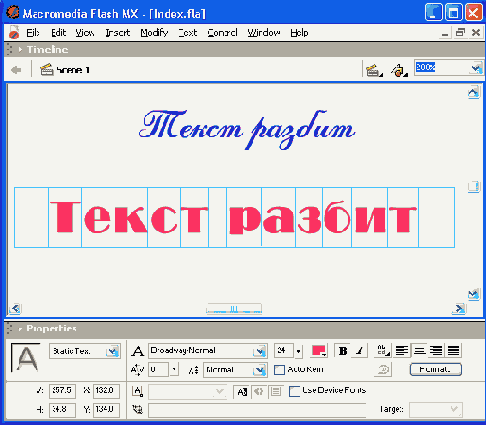Collapse the Timeline panel
This screenshot has height=425, width=486.
click(x=20, y=49)
